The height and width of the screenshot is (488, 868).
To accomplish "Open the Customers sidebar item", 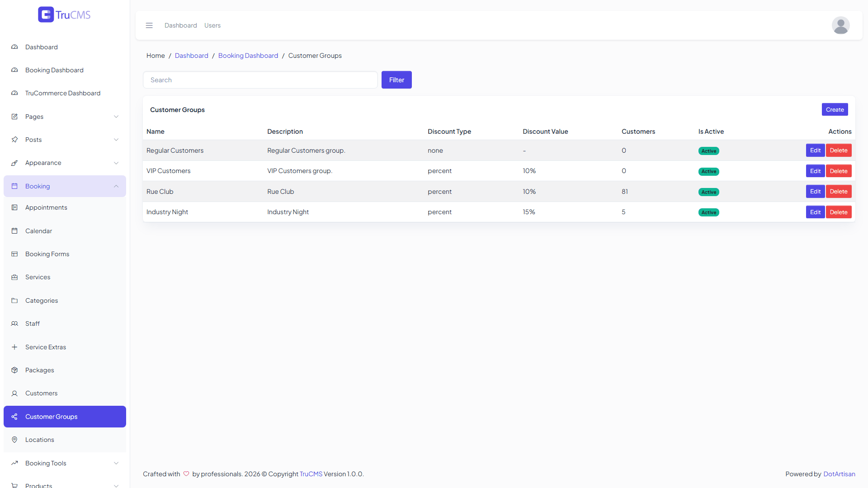I will point(65,393).
